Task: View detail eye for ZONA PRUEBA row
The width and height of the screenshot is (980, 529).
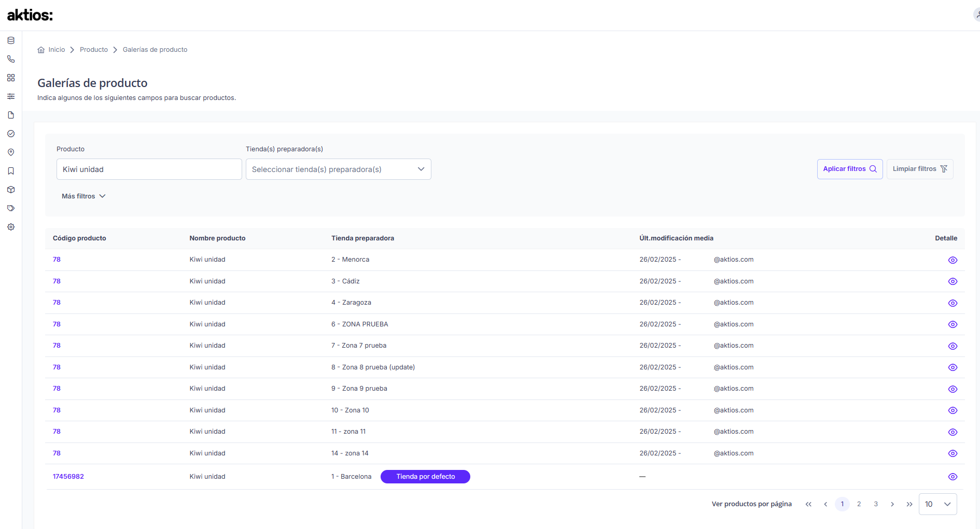Action: tap(953, 324)
